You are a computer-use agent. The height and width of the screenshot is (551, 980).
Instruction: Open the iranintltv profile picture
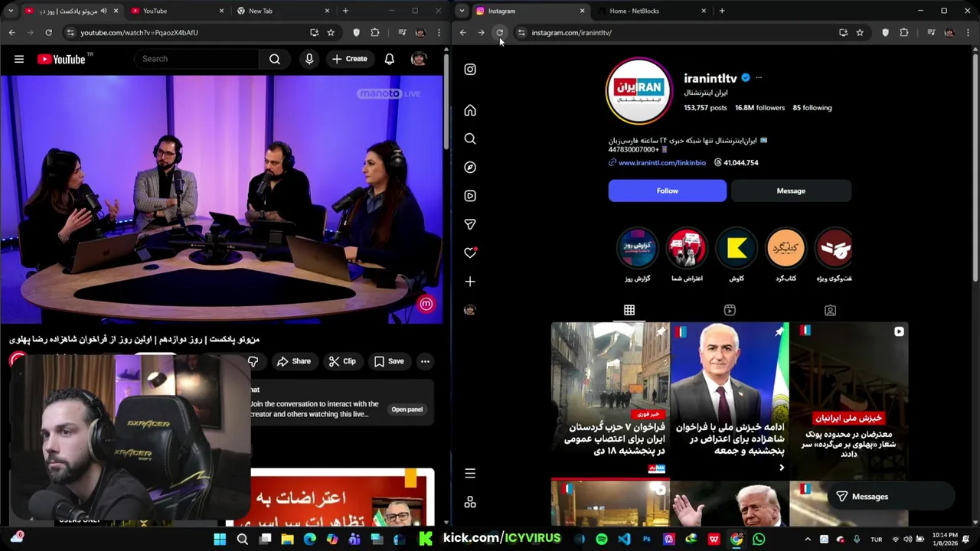[x=639, y=90]
